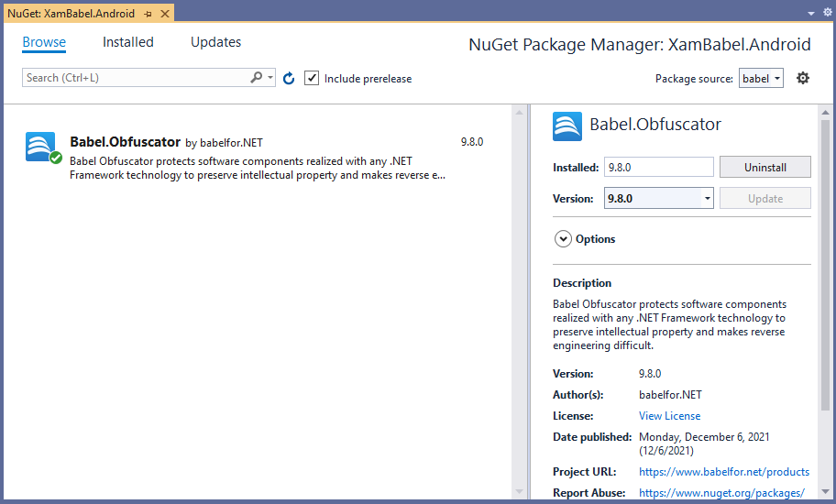Open the Installed tab
This screenshot has width=836, height=504.
click(x=128, y=42)
